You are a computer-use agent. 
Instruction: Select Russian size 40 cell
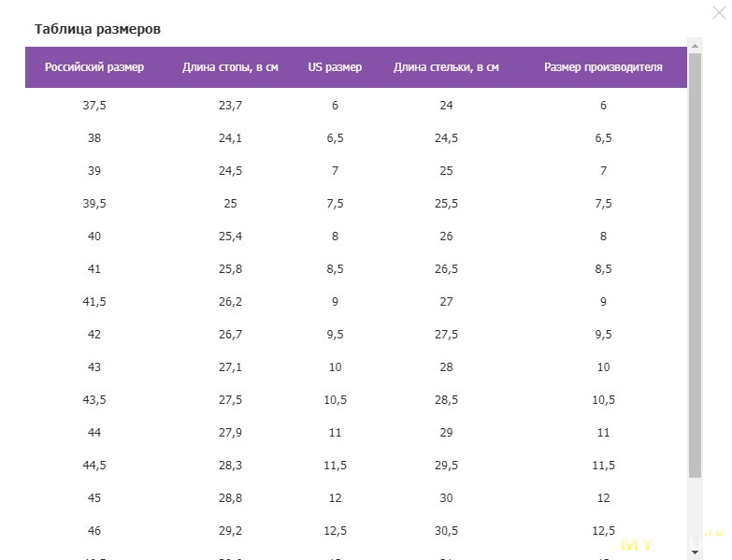[x=94, y=237]
